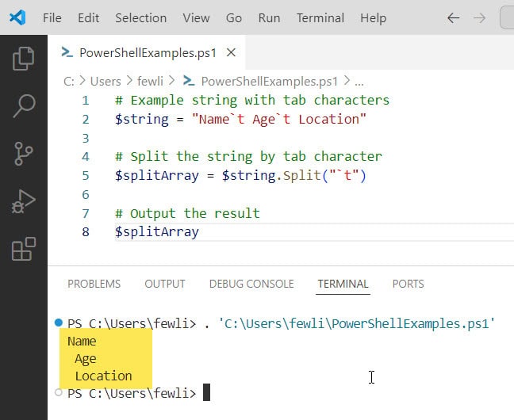Open the View menu
Screen dimensions: 514x420
(x=196, y=18)
